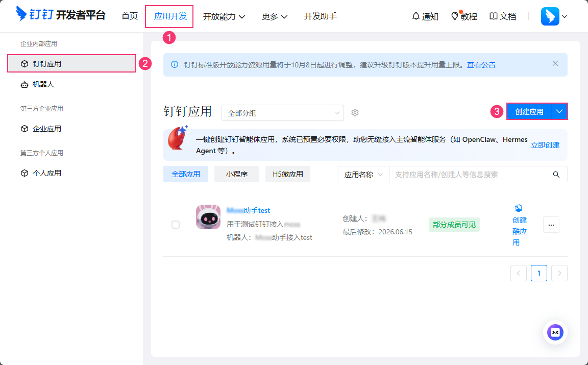Switch to 应用开发 tab
The width and height of the screenshot is (588, 365).
pyautogui.click(x=170, y=16)
